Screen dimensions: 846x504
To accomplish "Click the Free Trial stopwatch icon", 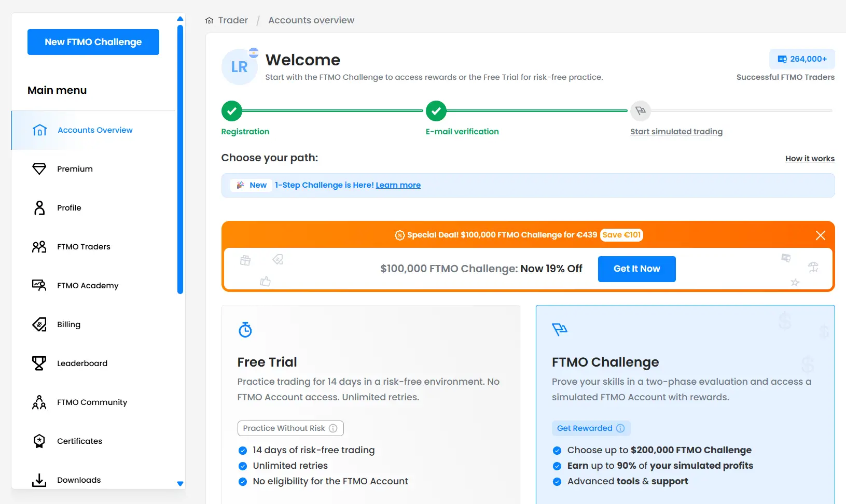I will pos(245,330).
